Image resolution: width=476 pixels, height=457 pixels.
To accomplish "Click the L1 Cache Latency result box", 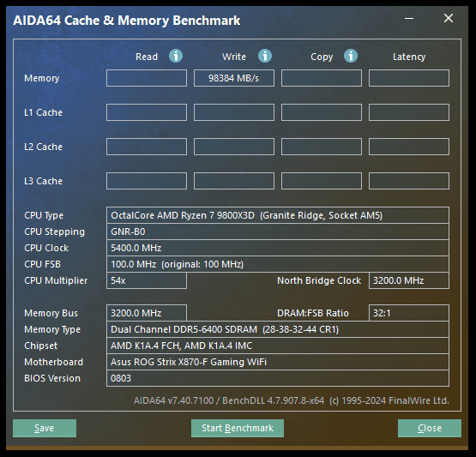I will (x=409, y=112).
